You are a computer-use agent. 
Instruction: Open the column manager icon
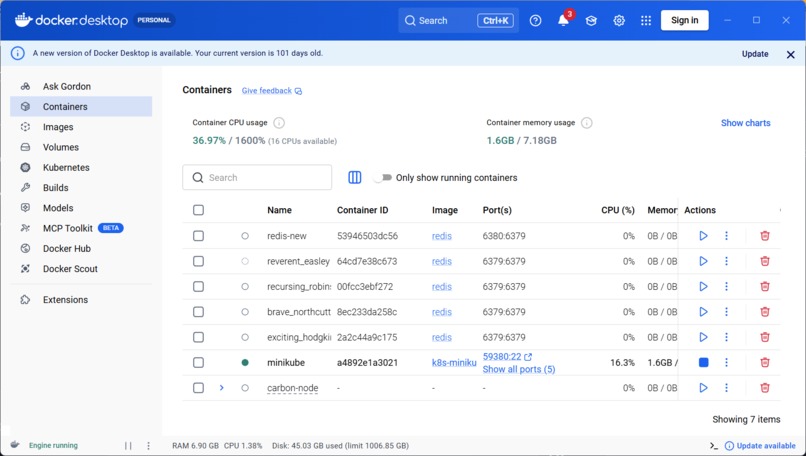(355, 177)
